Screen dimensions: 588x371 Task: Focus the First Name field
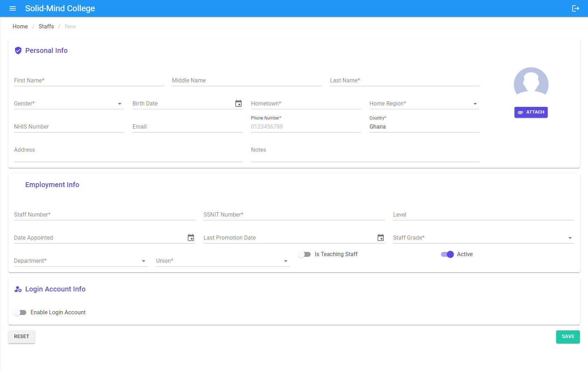[89, 81]
